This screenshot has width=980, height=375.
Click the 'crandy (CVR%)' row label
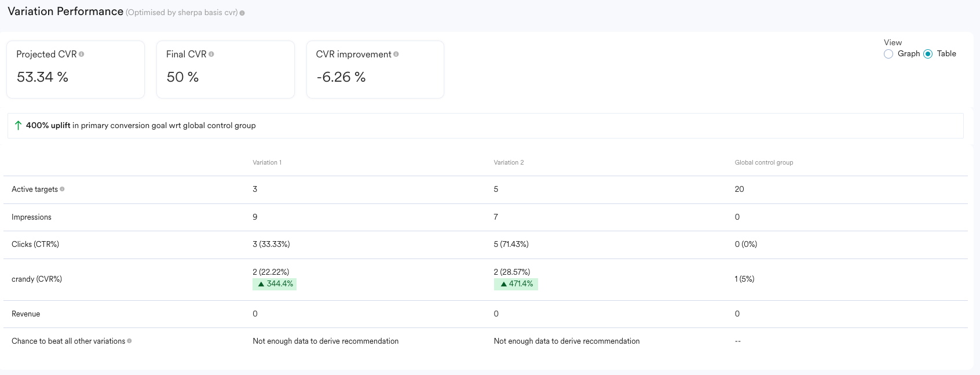pos(36,279)
